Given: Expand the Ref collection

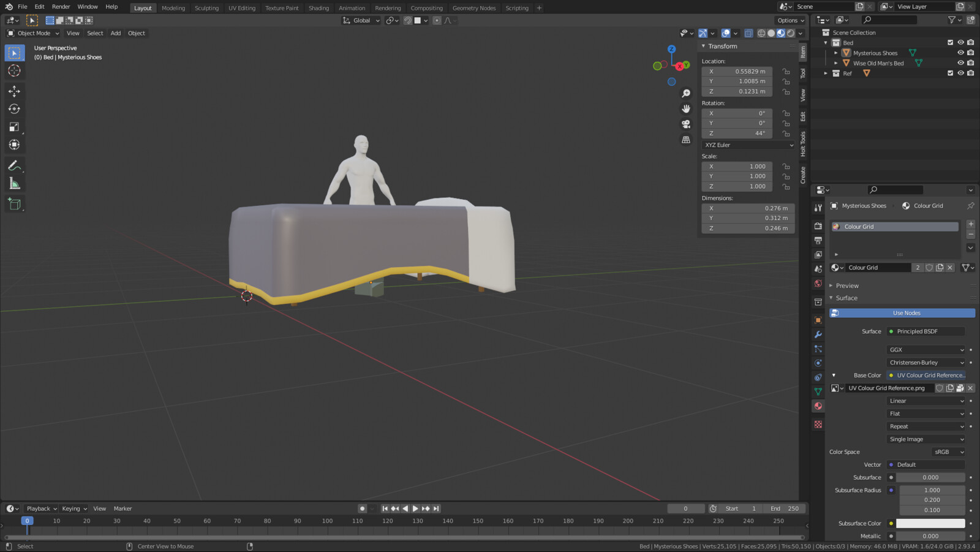Looking at the screenshot, I should coord(826,73).
